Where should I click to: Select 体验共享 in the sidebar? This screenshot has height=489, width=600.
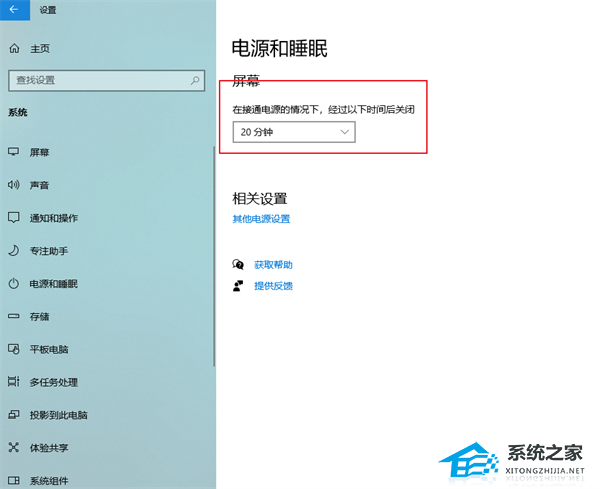tap(49, 448)
